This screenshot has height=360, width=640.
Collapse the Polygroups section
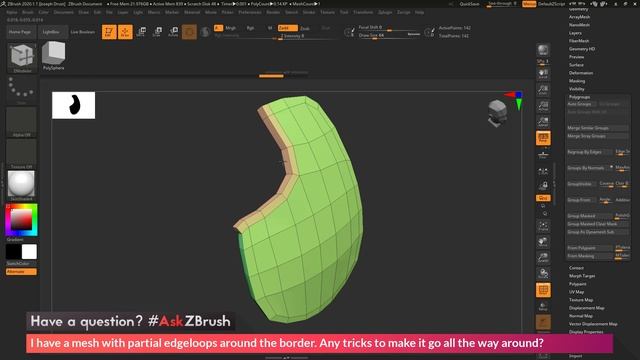click(x=580, y=97)
